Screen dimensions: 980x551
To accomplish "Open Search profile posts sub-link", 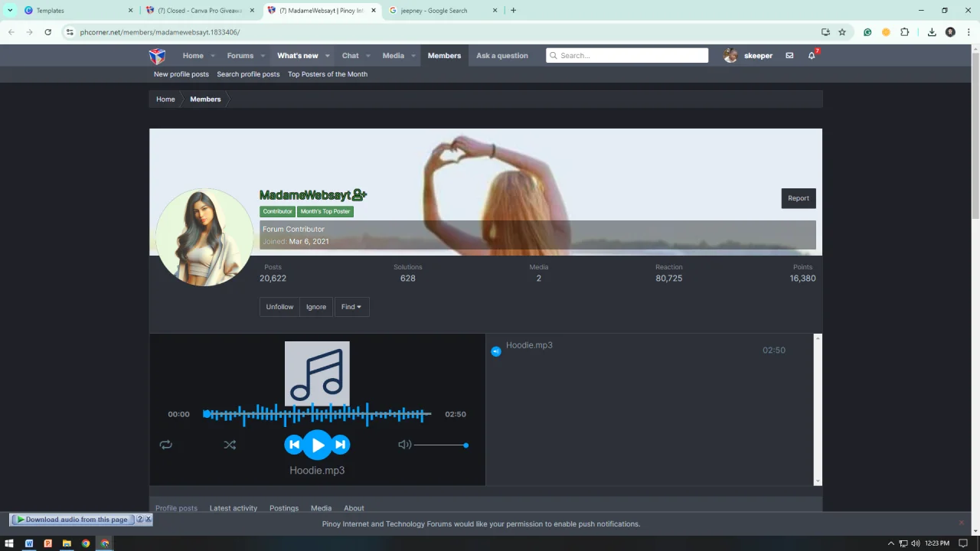I will coord(248,74).
